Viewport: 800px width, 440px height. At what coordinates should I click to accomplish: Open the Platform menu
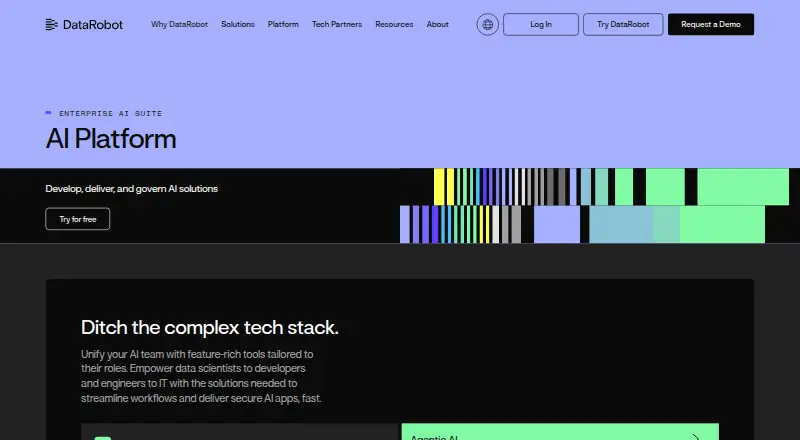[x=283, y=25]
